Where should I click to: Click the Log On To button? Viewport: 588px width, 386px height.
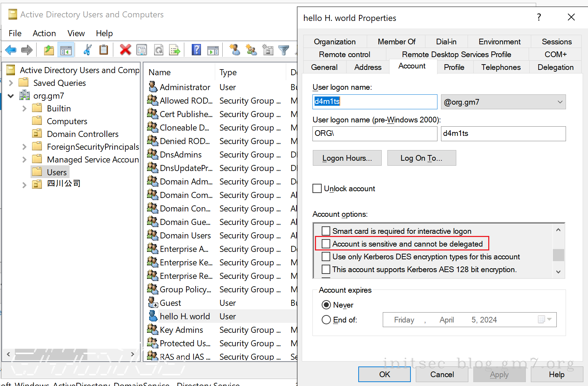pyautogui.click(x=421, y=158)
